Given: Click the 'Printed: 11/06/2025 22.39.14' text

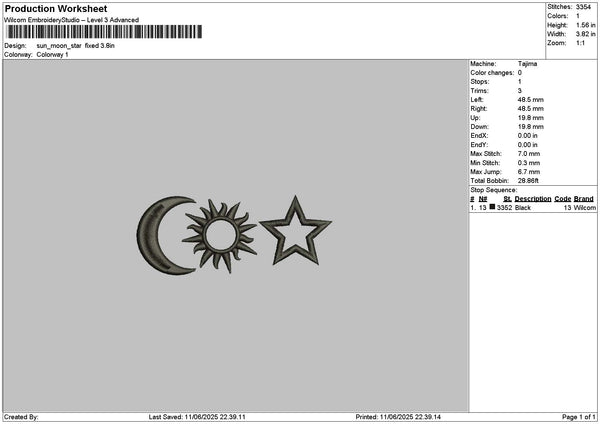Looking at the screenshot, I should (398, 417).
